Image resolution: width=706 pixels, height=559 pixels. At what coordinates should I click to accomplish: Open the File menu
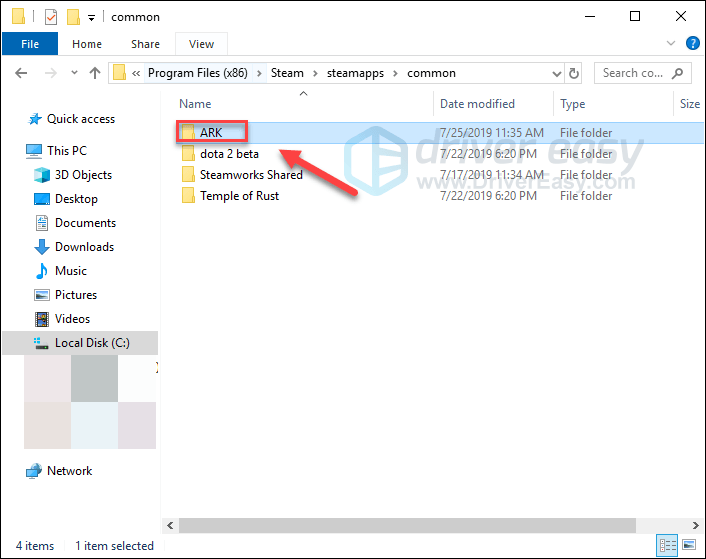[30, 44]
